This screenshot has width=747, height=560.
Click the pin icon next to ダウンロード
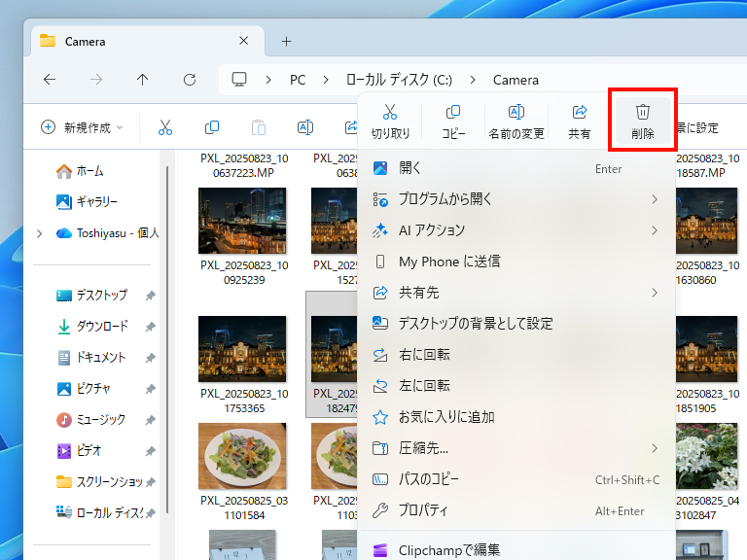point(150,327)
